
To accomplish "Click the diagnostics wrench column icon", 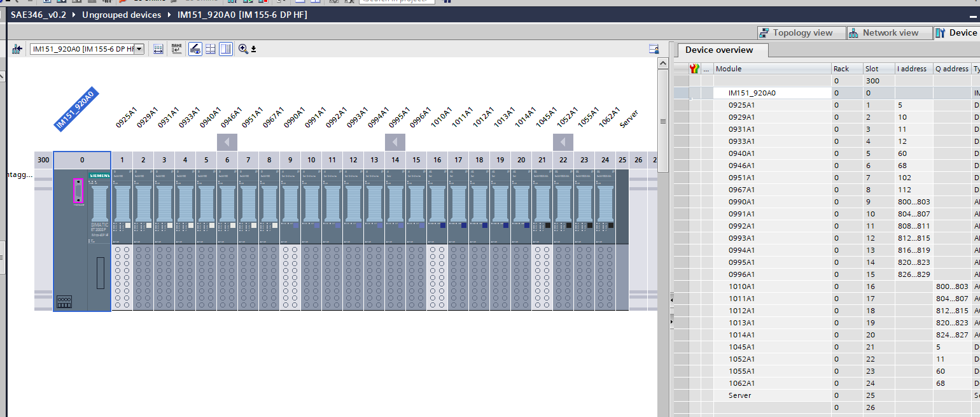I will pyautogui.click(x=695, y=69).
